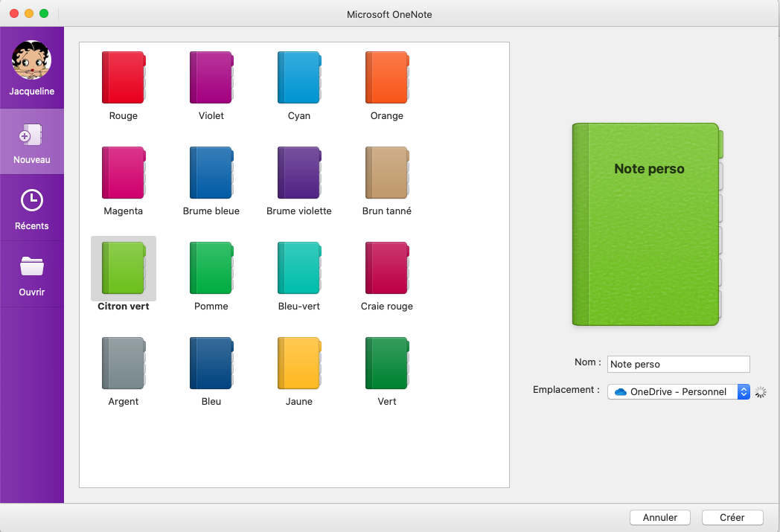Select the Bleu-vert notebook color
The width and height of the screenshot is (780, 532).
click(299, 268)
